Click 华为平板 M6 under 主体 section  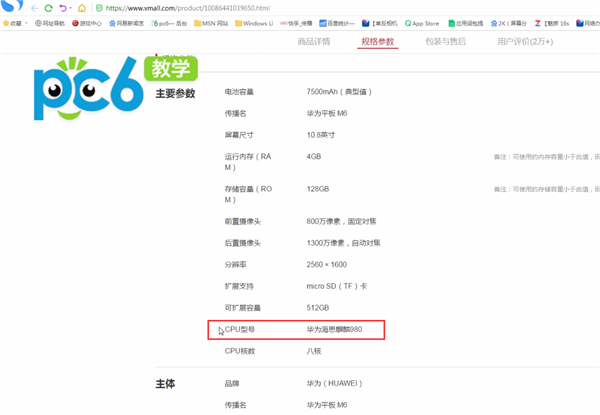327,405
